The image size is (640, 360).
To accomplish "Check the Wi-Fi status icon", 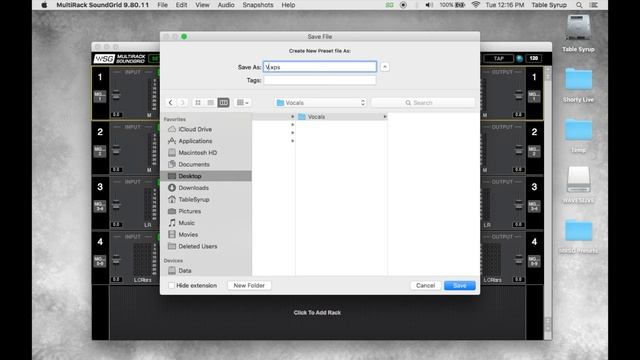I will (476, 5).
